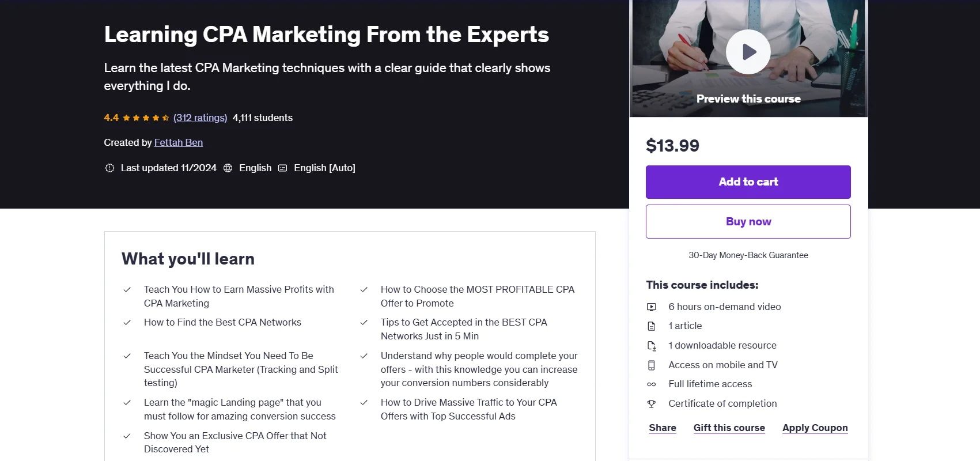Viewport: 980px width, 461px height.
Task: Click the 4.4 star rating display
Action: pos(135,118)
